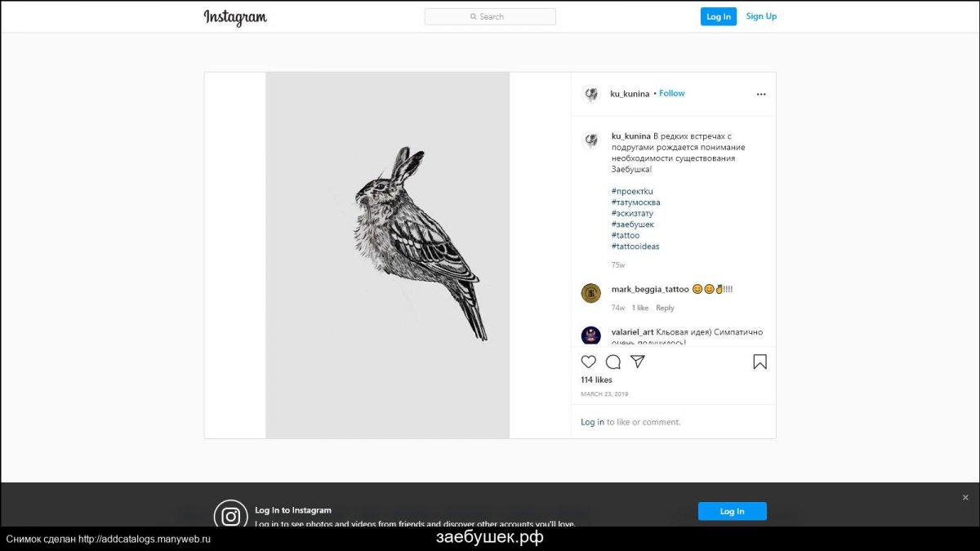Click the mark_beggia_tattoo profile avatar
The height and width of the screenshot is (551, 980).
[591, 293]
